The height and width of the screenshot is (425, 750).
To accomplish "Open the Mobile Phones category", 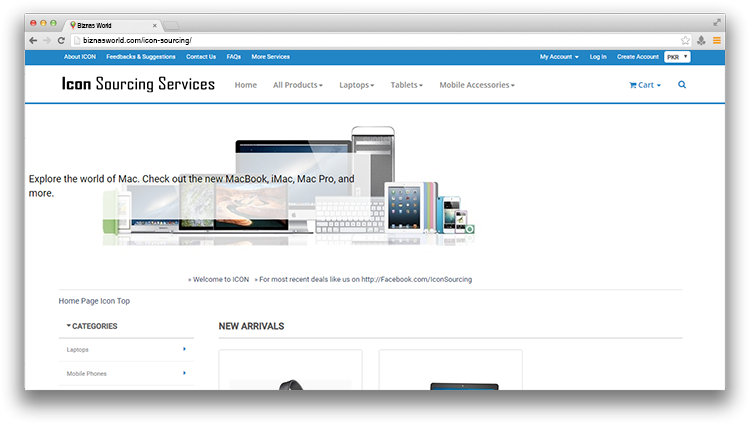I will tap(87, 374).
